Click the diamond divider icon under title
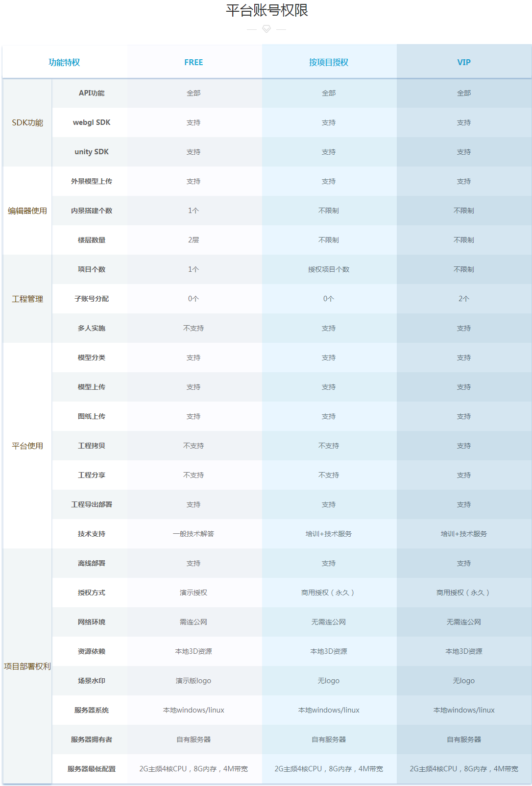Screen dimensions: 532x786 pyautogui.click(x=266, y=29)
